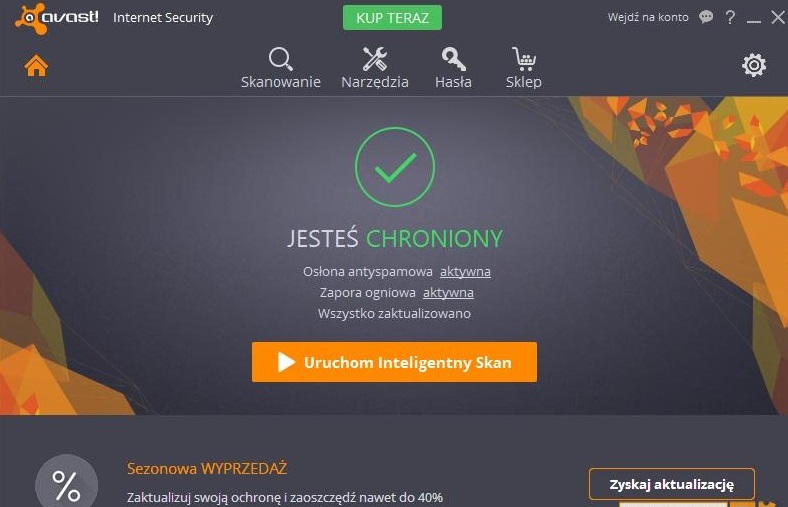Open Skanowanie magnifier icon

point(280,59)
